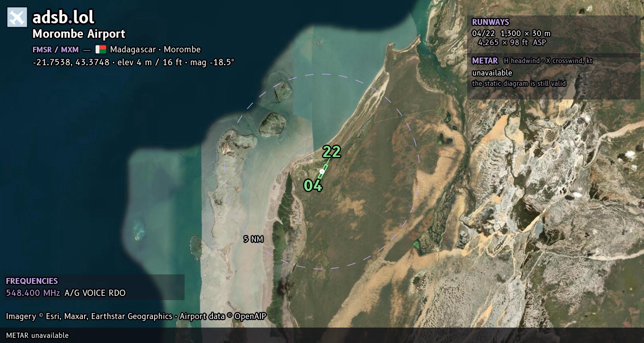Click the Madagascar · Morombe location text
This screenshot has height=343, width=644.
coord(155,49)
